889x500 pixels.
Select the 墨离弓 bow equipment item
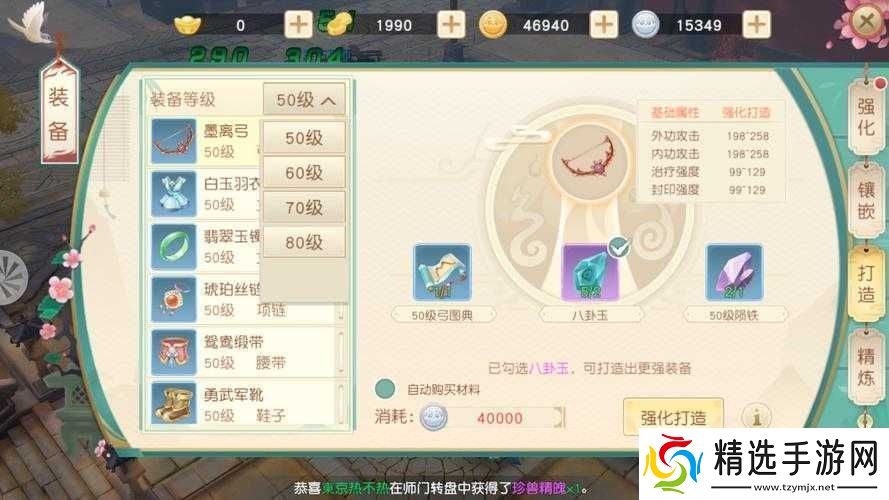[x=205, y=141]
